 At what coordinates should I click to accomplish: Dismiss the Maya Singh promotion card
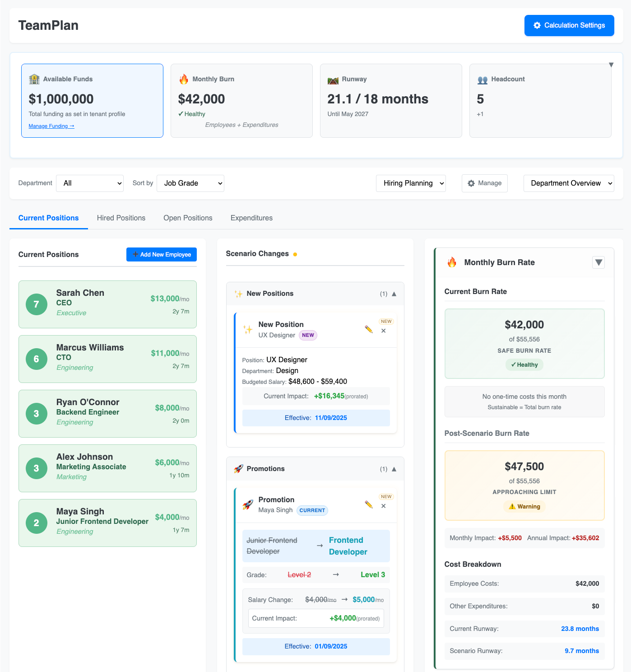[x=383, y=506]
